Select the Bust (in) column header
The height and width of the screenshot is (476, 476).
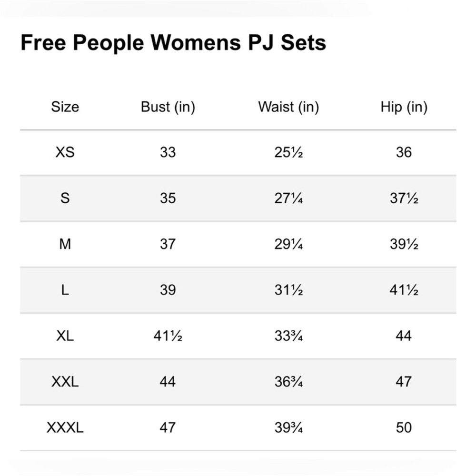coord(168,107)
